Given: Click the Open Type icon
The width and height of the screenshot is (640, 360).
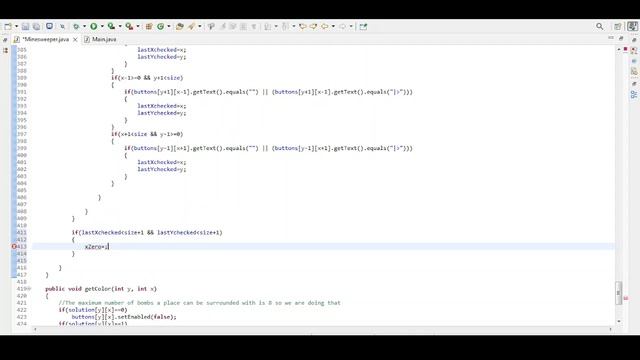Looking at the screenshot, I should [180, 27].
